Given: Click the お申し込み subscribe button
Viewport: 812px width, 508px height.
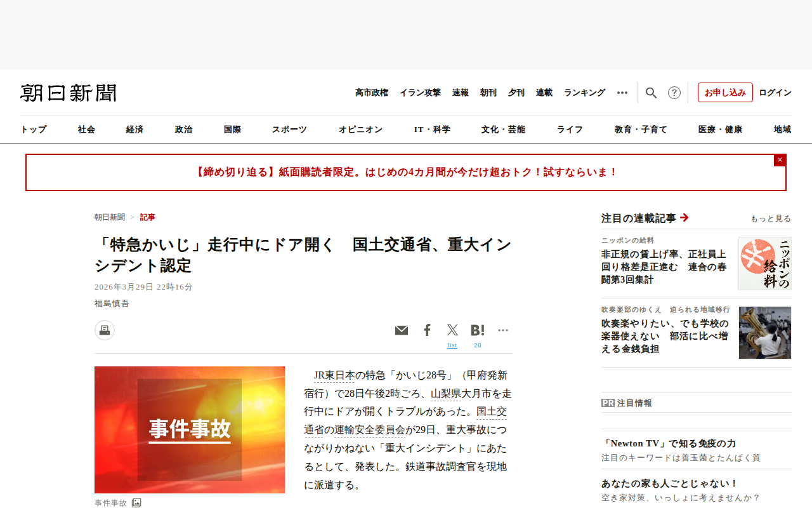Looking at the screenshot, I should point(725,93).
